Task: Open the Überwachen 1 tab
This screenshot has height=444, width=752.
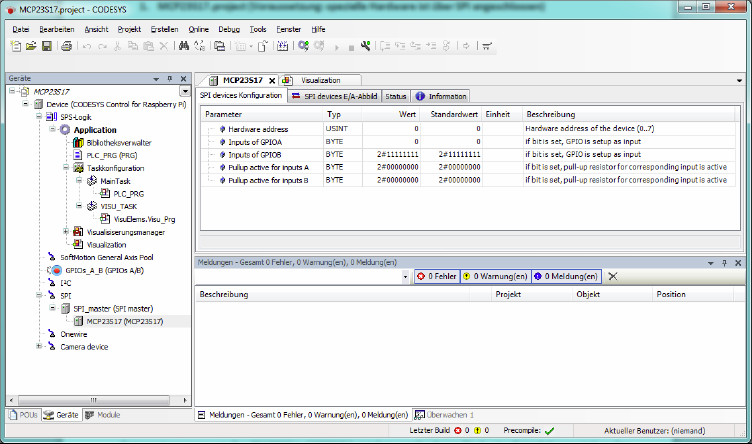Action: click(x=444, y=415)
